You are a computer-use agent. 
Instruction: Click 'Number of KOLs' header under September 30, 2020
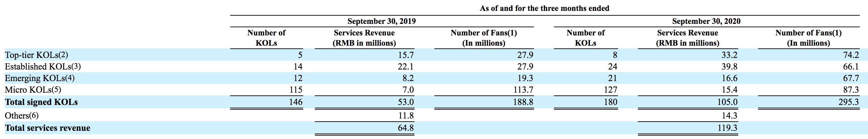tap(586, 38)
